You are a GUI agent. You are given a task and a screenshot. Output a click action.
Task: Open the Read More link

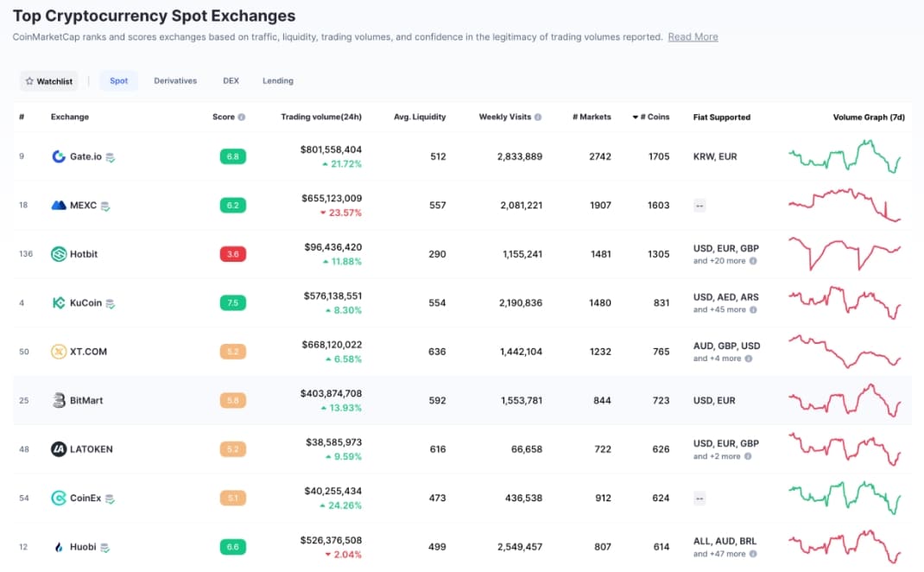pyautogui.click(x=693, y=36)
